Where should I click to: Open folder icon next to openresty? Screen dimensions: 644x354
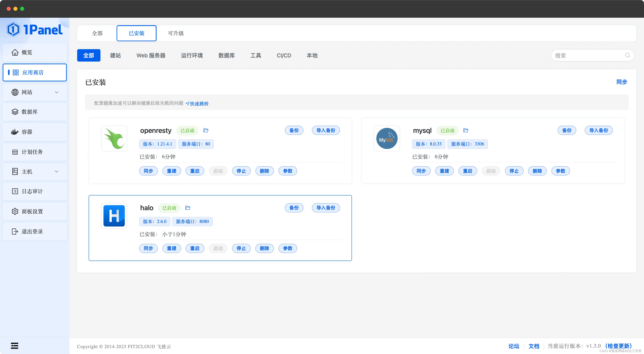[x=206, y=130]
